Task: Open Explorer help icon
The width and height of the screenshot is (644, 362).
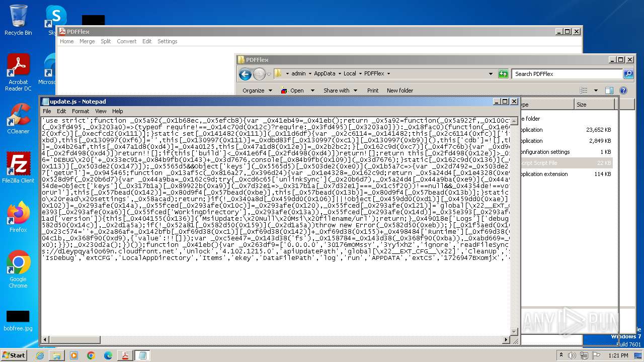Action: point(623,90)
